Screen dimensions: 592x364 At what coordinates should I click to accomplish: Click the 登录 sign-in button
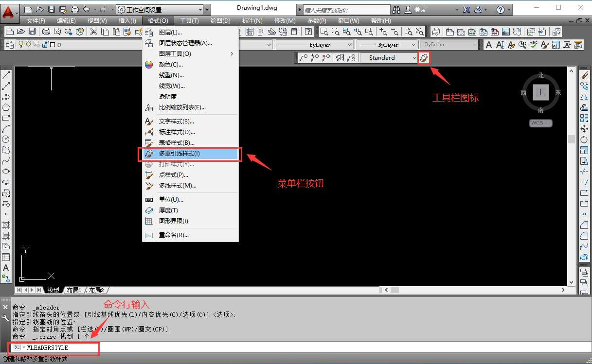(420, 9)
